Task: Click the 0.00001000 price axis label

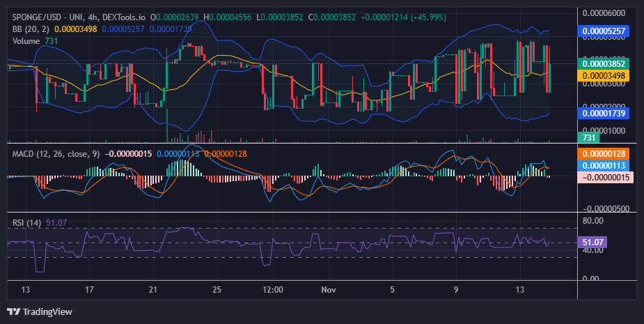Action: (x=604, y=130)
